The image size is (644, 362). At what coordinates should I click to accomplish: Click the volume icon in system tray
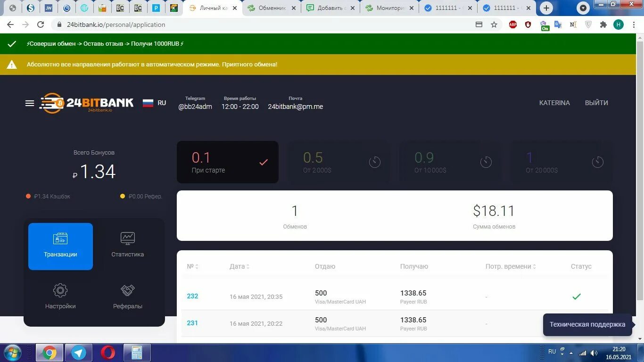pos(594,353)
